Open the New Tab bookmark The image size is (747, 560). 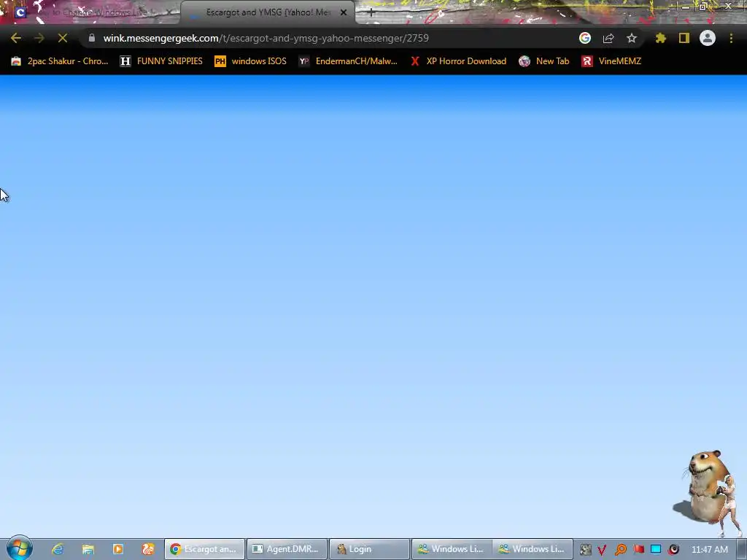pyautogui.click(x=543, y=61)
